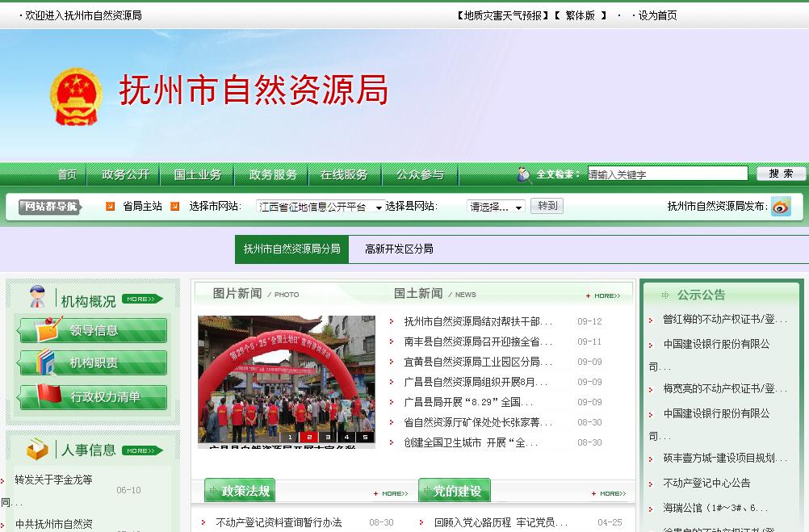809x532 pixels.
Task: Select the 省局主站 orange arrow checkbox
Action: pyautogui.click(x=111, y=207)
